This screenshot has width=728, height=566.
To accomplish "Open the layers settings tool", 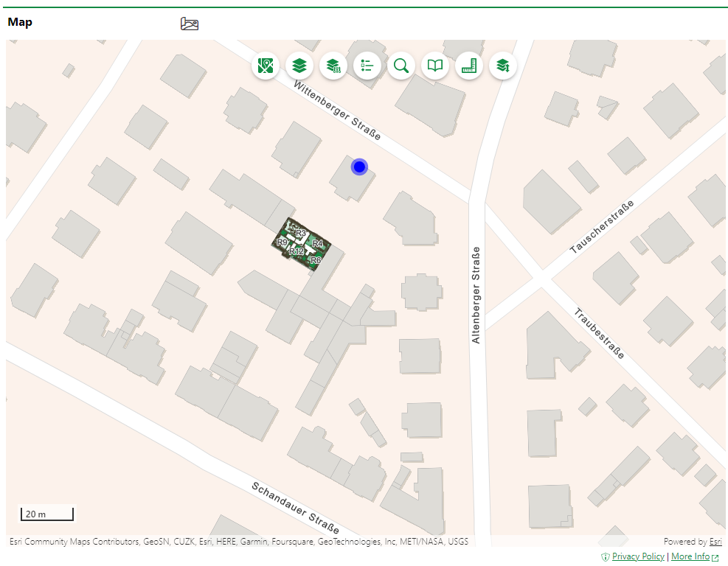I will pos(333,66).
